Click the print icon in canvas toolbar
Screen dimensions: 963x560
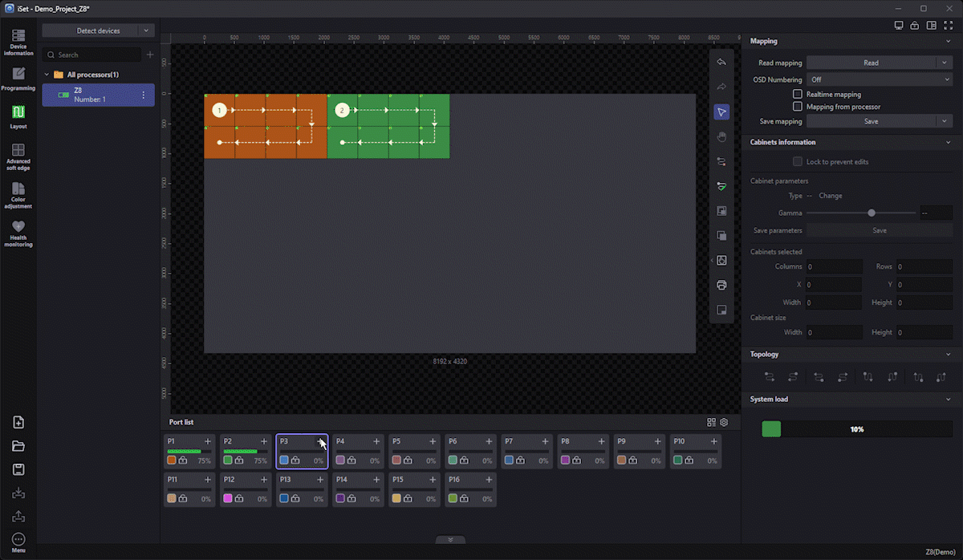point(721,285)
